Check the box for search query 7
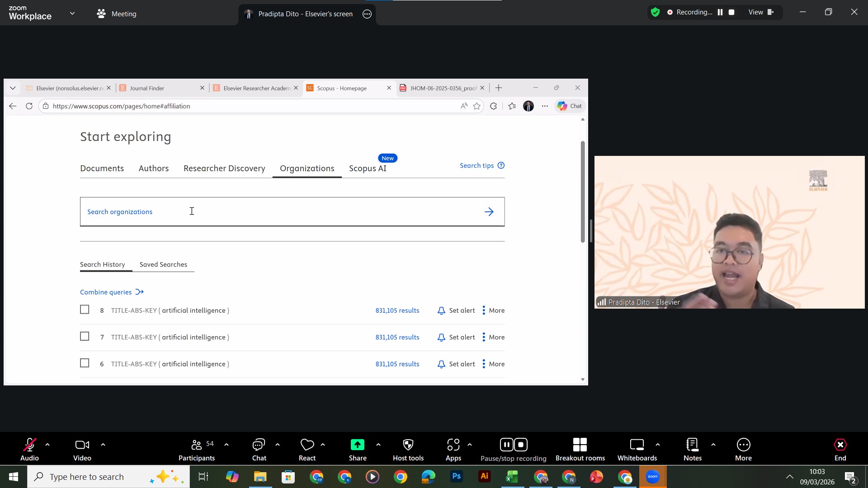Image resolution: width=868 pixels, height=488 pixels. [85, 336]
